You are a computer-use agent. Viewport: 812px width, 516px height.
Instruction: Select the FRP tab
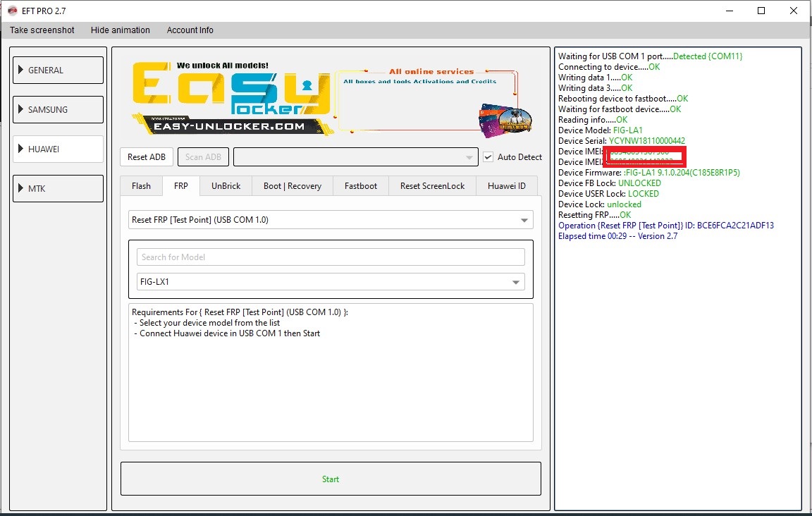[x=180, y=186]
